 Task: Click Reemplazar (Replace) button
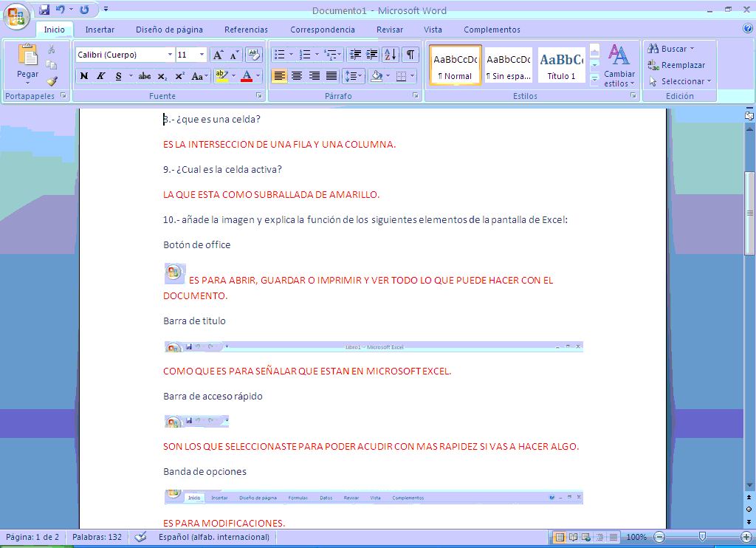(x=676, y=65)
